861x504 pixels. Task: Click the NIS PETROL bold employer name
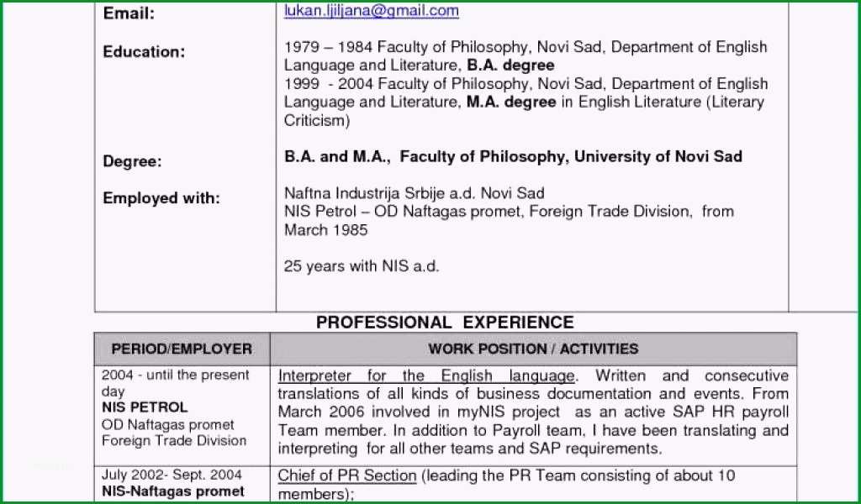click(x=145, y=407)
